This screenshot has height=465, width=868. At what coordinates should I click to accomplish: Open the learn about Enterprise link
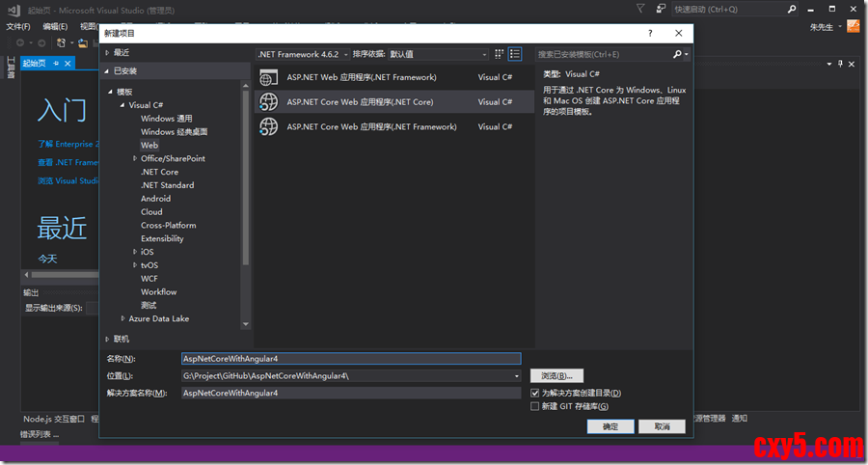[68, 144]
